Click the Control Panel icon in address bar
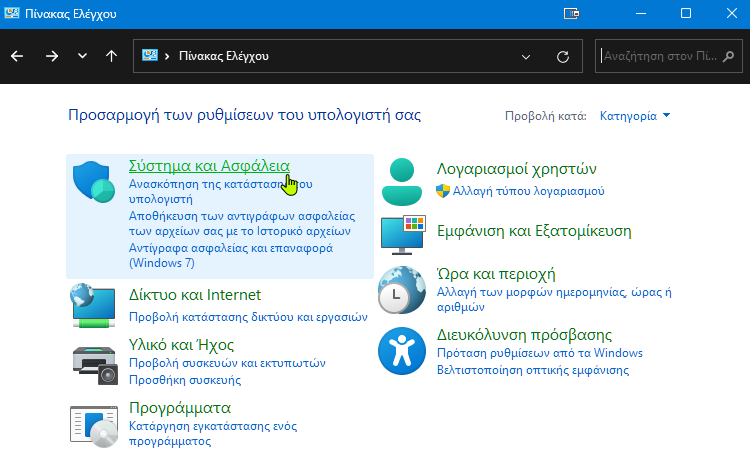This screenshot has height=475, width=750. pos(150,55)
